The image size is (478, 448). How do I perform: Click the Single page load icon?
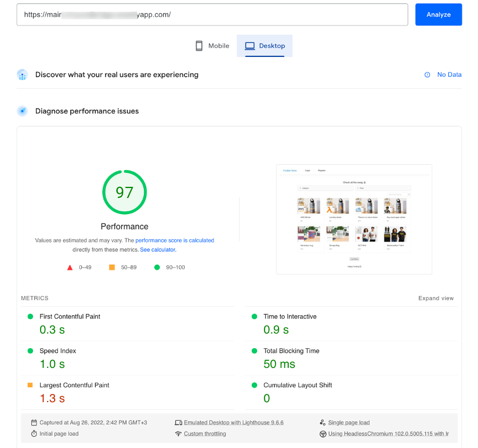tap(323, 422)
